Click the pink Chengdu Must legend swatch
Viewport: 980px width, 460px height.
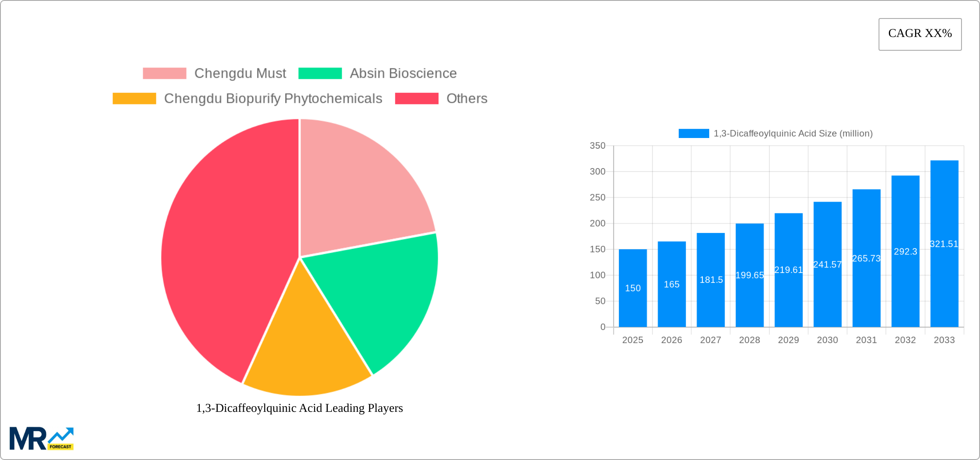(165, 73)
